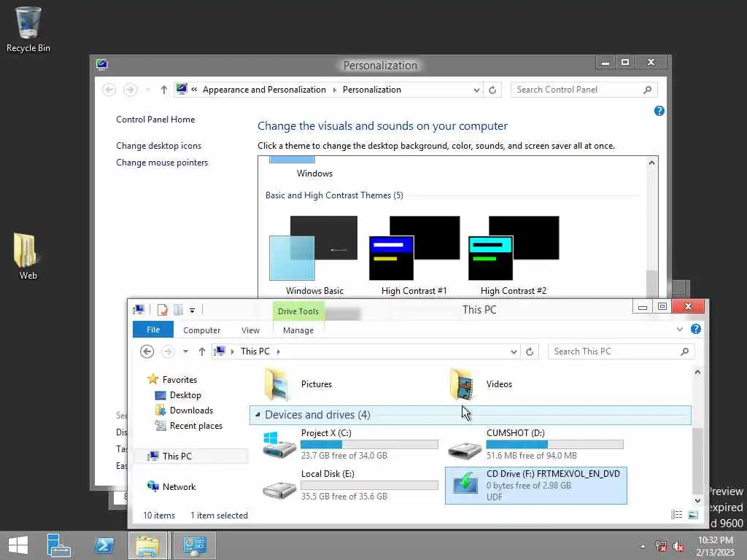This screenshot has width=747, height=560.
Task: Select Desktop under Favorites
Action: pyautogui.click(x=178, y=395)
